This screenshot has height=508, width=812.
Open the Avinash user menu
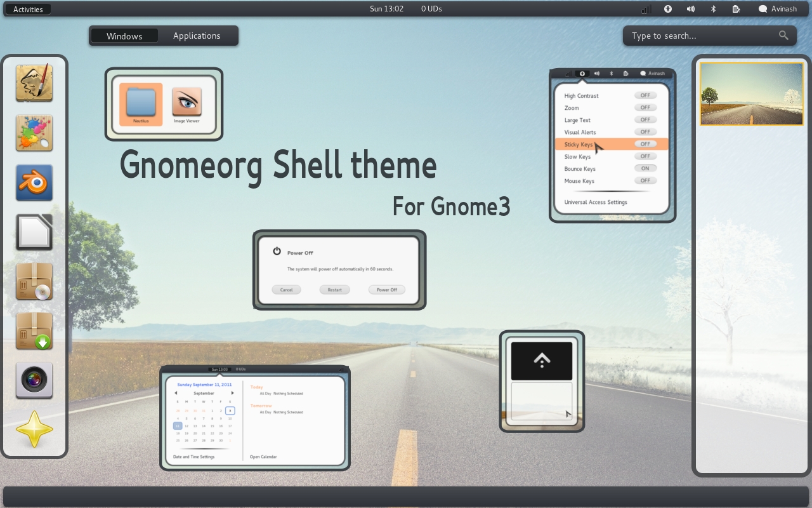[x=779, y=9]
